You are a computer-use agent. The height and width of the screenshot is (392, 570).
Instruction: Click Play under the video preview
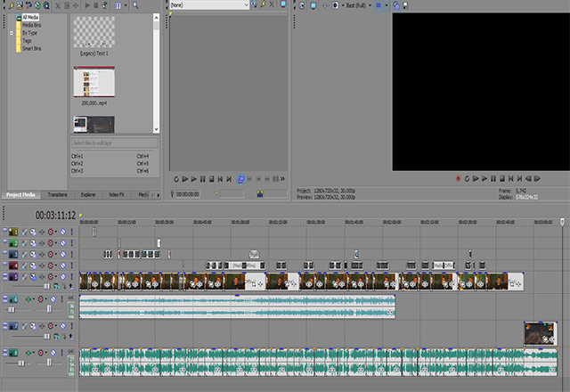pyautogui.click(x=484, y=178)
